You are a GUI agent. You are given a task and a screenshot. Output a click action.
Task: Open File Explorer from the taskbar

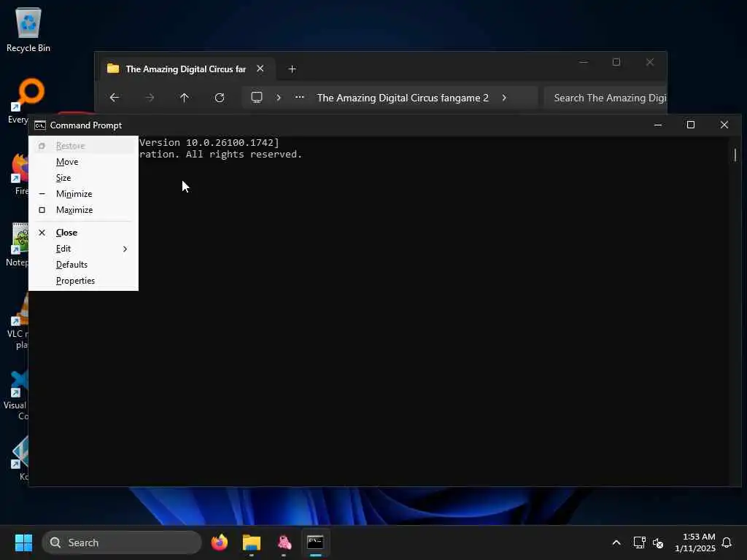pos(252,542)
